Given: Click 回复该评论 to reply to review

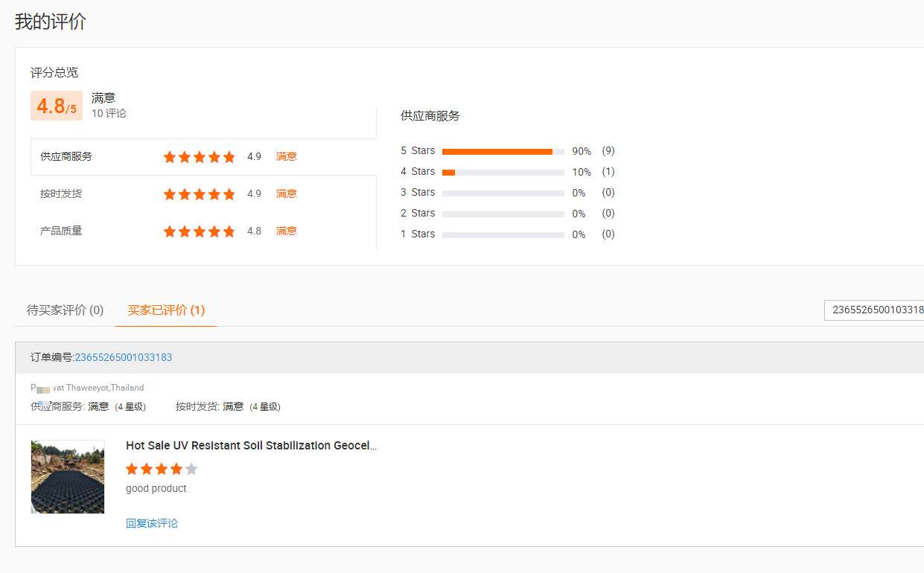Looking at the screenshot, I should (x=152, y=523).
